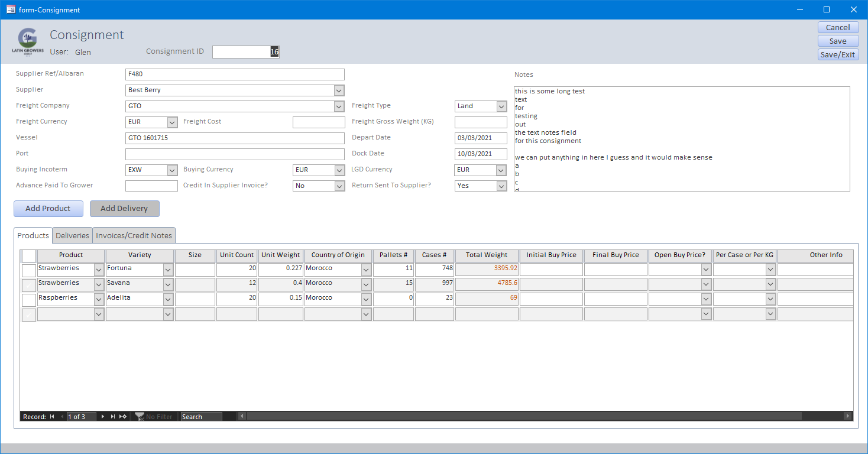Click the Depart Date field
This screenshot has height=454, width=868.
pyautogui.click(x=481, y=138)
